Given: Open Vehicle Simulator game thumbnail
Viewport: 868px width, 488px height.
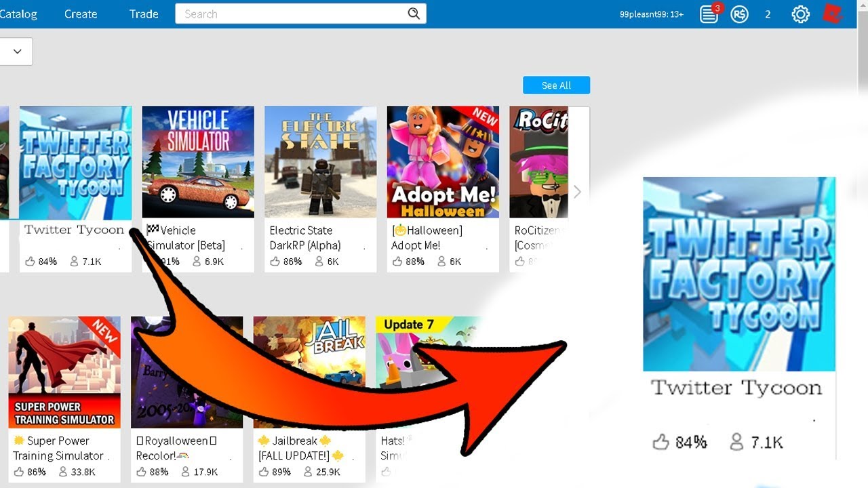Looking at the screenshot, I should [x=198, y=162].
